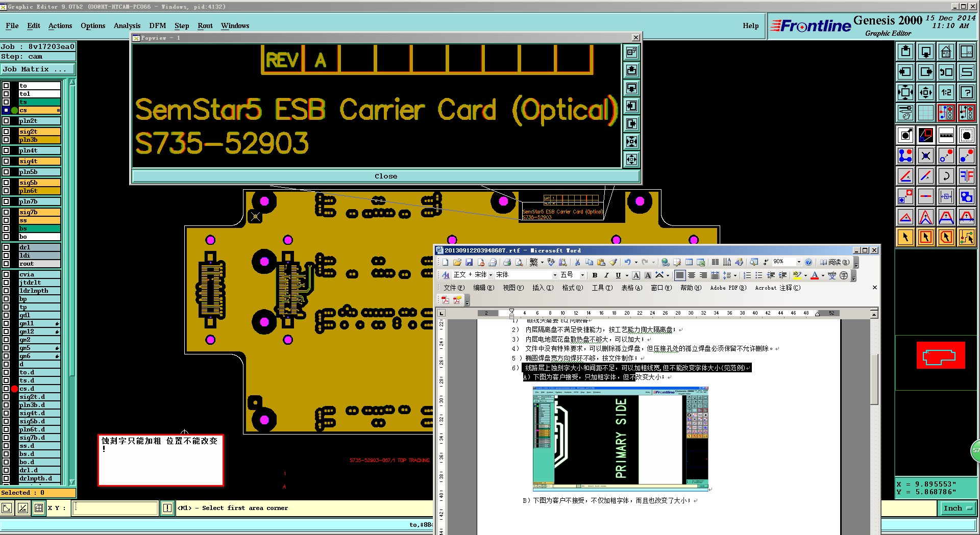Select the net selection tool icon
Viewport: 980px width, 535px height.
click(x=966, y=237)
